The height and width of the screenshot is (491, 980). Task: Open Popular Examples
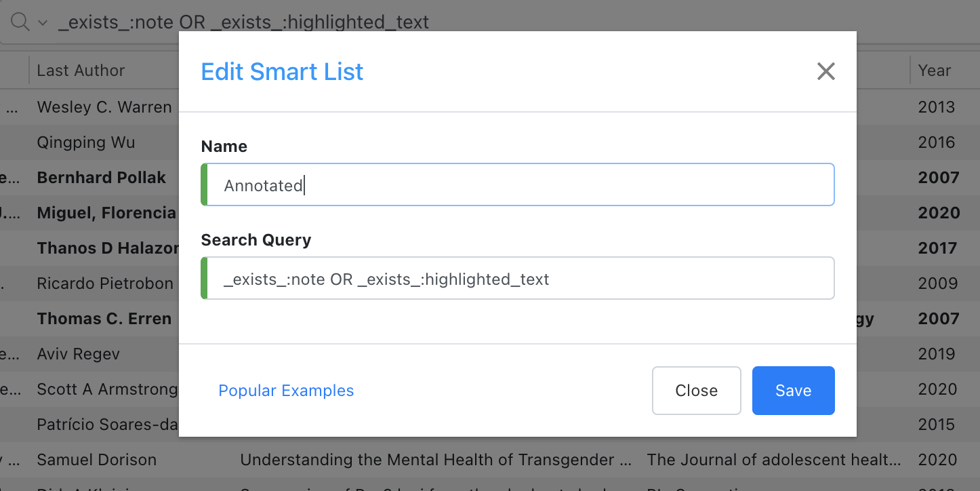286,390
